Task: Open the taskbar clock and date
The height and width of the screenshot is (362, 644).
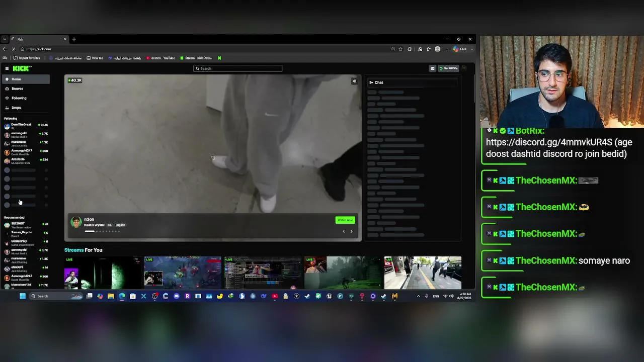Action: pos(465,296)
